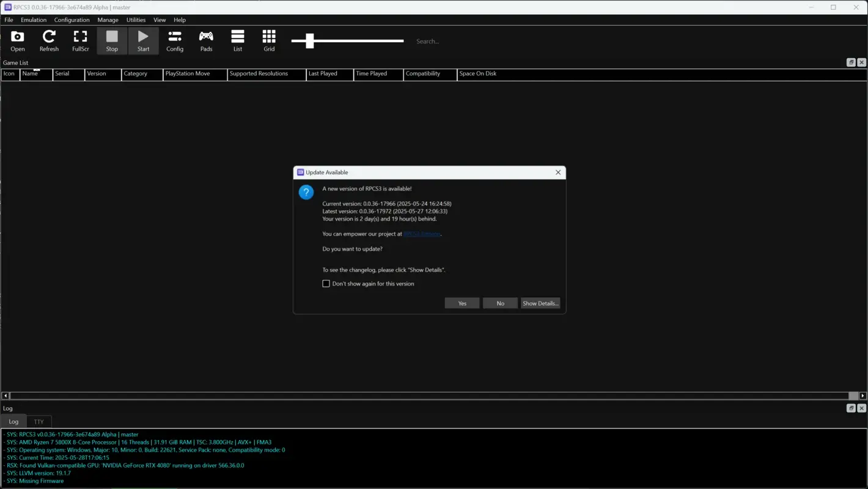Check 'Don't show again for this version'
Screen dimensions: 868x489
coord(326,283)
